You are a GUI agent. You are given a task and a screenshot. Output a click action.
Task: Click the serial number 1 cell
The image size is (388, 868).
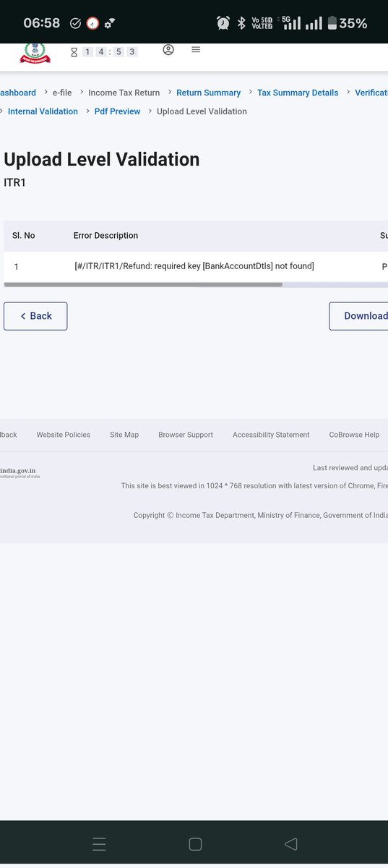(x=16, y=266)
